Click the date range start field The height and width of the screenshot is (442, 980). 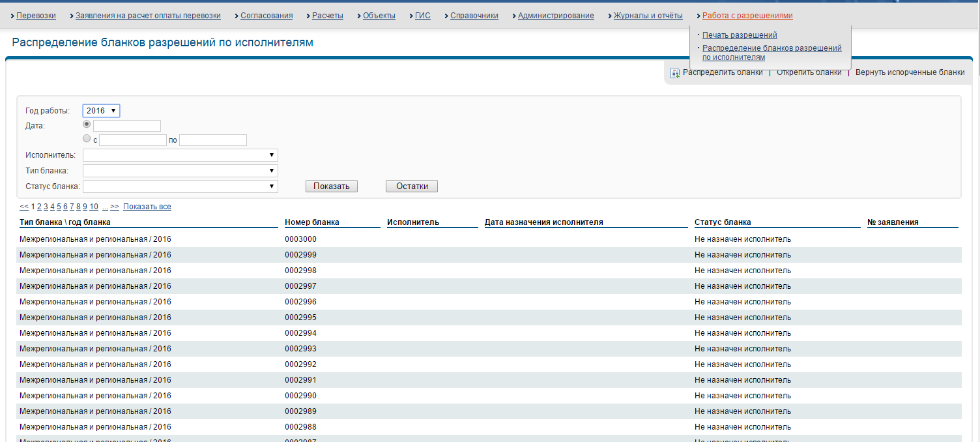tap(133, 140)
